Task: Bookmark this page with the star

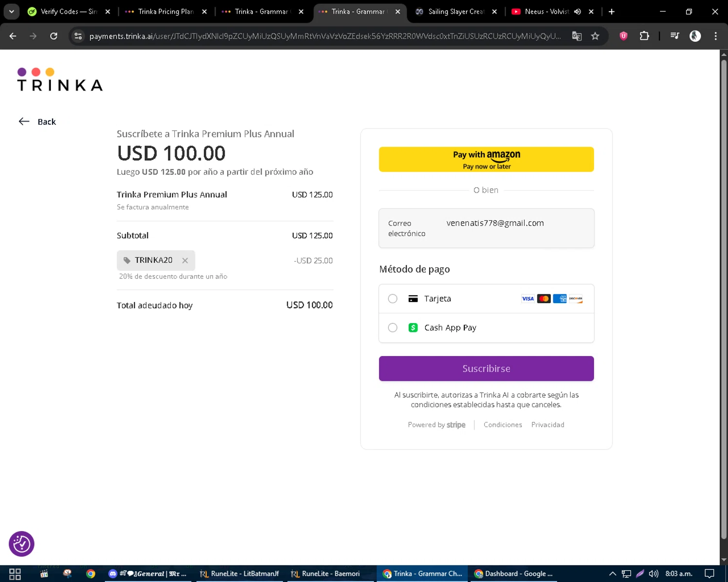Action: pos(595,36)
